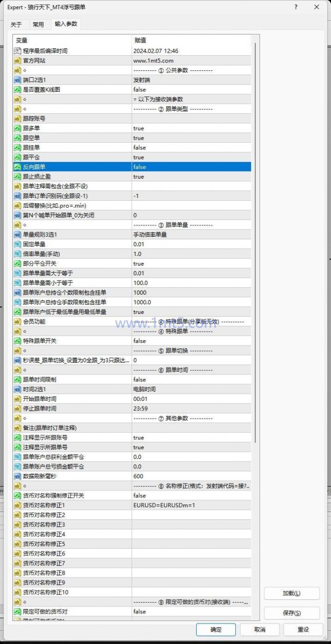Click the boolean icon beside 跟多单

click(x=17, y=128)
